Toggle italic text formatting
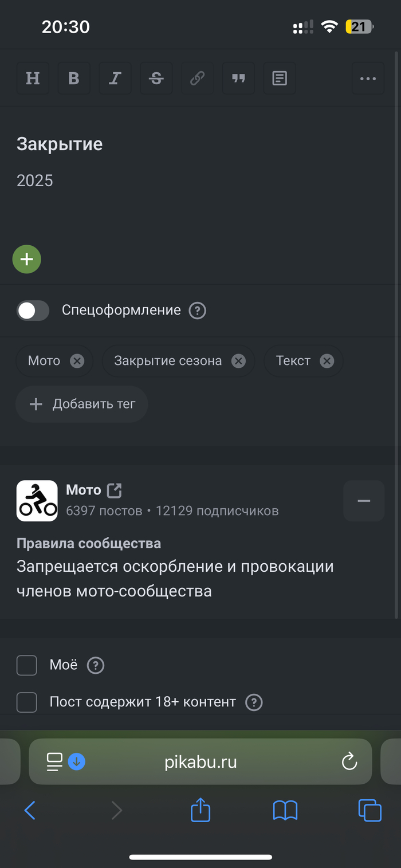Image resolution: width=401 pixels, height=868 pixels. (x=115, y=78)
